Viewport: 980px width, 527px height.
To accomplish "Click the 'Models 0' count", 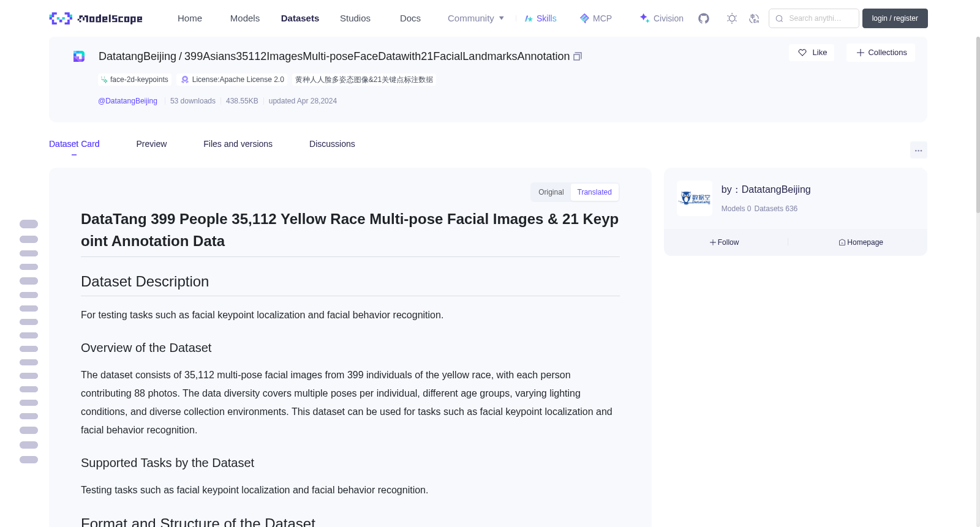I will (x=736, y=209).
